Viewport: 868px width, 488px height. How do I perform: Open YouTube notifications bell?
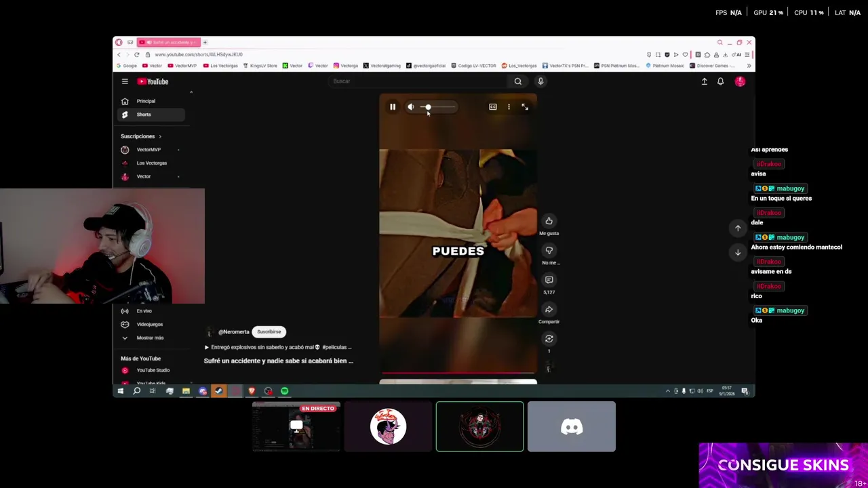[x=721, y=81]
